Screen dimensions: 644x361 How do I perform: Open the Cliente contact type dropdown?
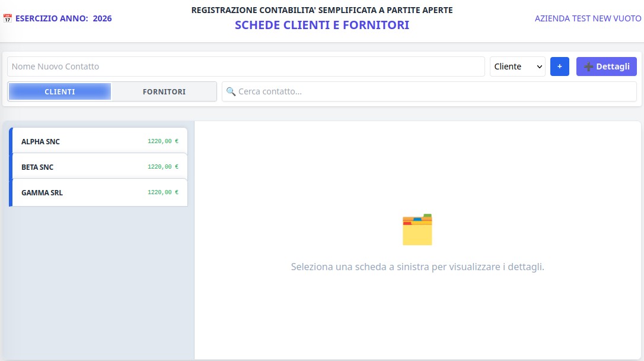tap(517, 66)
